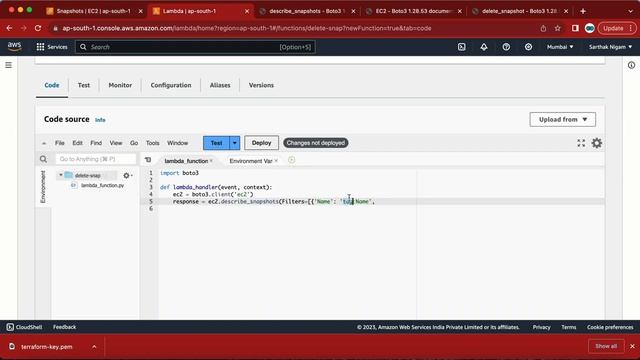Open the help question mark icon

click(506, 47)
